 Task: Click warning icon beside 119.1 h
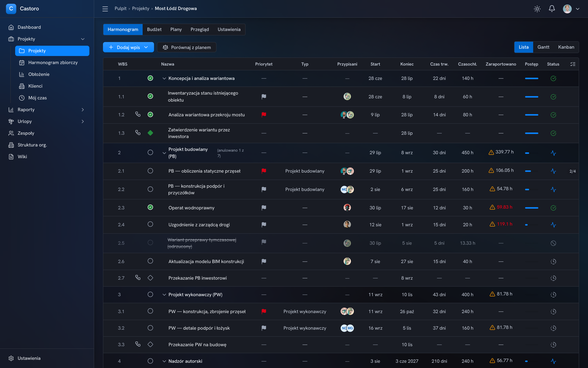pos(492,224)
